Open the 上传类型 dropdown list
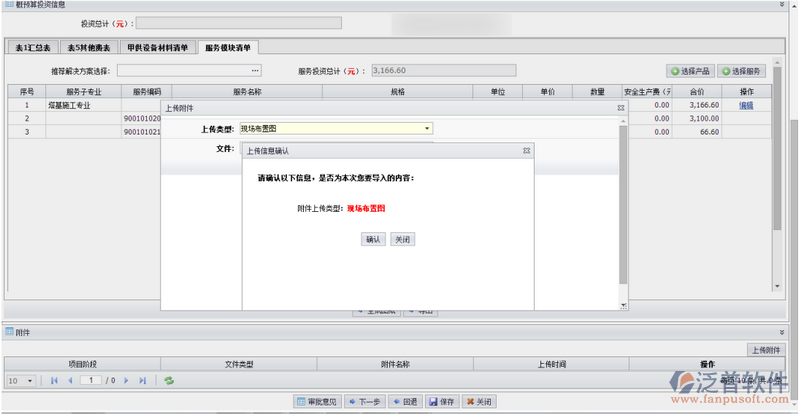 click(427, 129)
